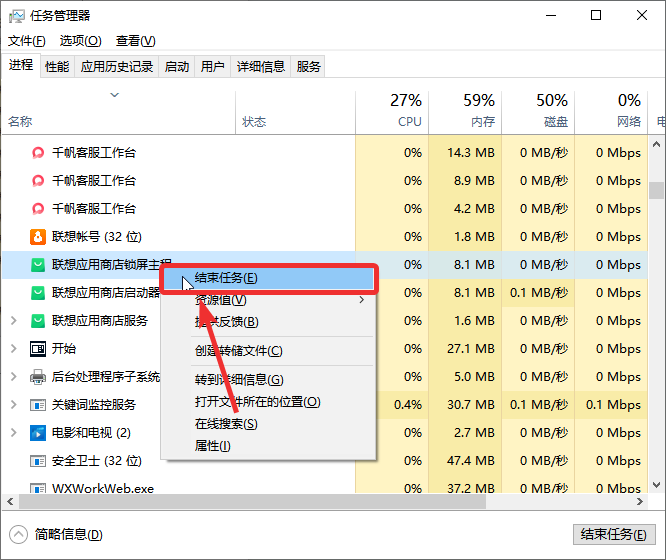Click the 安全卫士 (32 位) process icon
The height and width of the screenshot is (560, 666).
click(38, 461)
